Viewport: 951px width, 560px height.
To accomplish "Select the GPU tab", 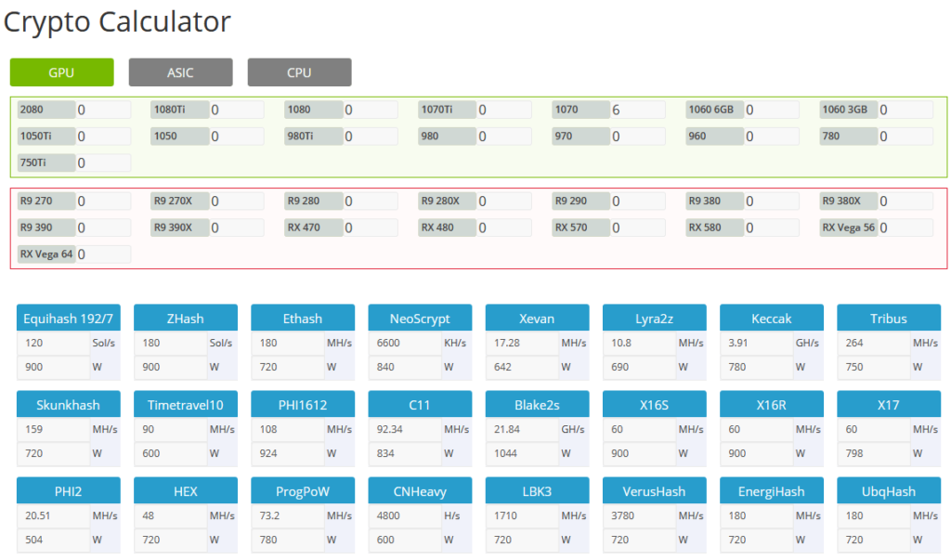I will point(61,72).
